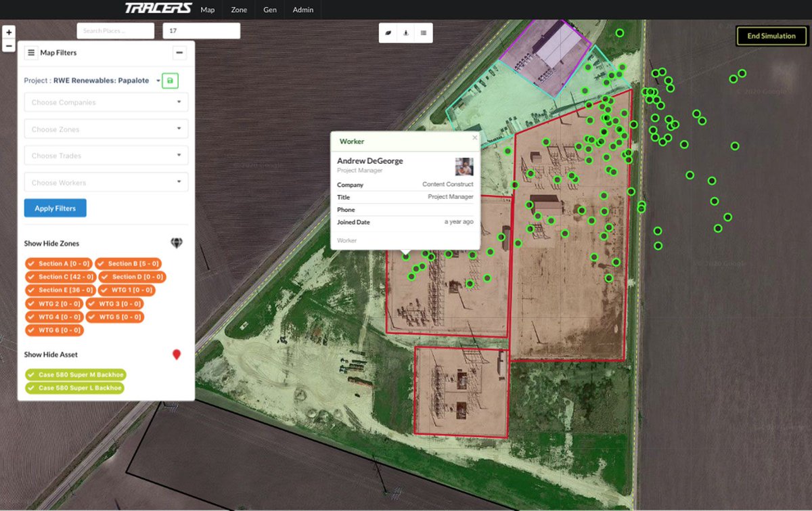
Task: Toggle Case 580 Super L Backhoe asset
Action: [75, 388]
